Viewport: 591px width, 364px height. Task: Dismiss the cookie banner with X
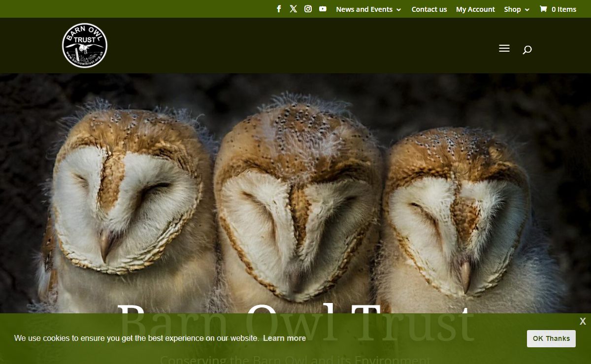(583, 321)
